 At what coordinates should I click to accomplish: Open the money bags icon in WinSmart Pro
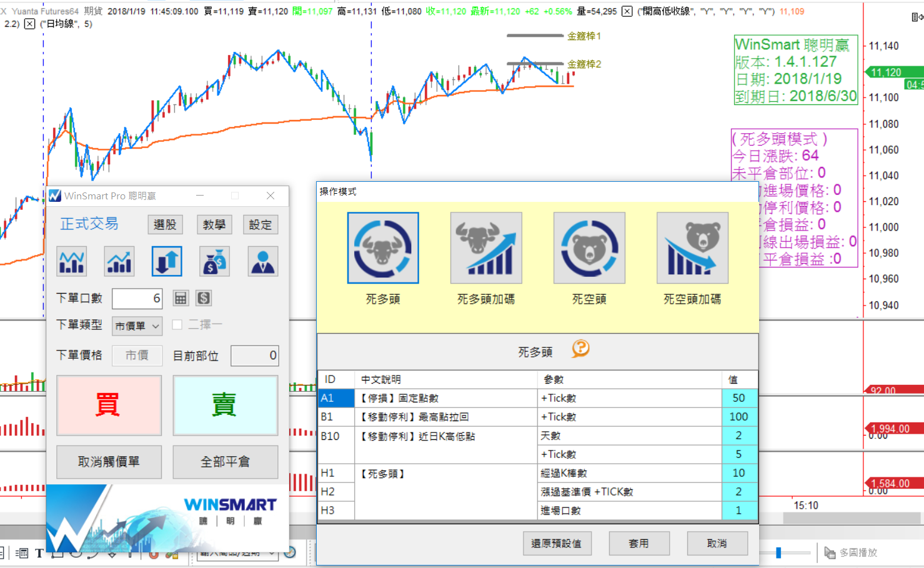pyautogui.click(x=214, y=261)
